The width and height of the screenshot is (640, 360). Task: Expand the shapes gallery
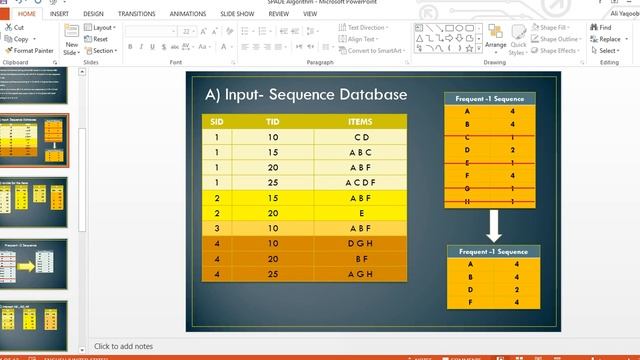(479, 49)
